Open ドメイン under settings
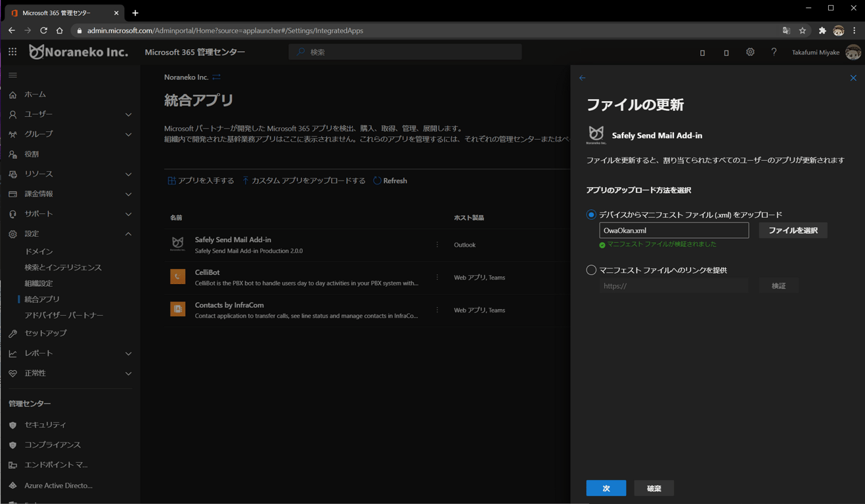The height and width of the screenshot is (504, 865). (x=39, y=251)
